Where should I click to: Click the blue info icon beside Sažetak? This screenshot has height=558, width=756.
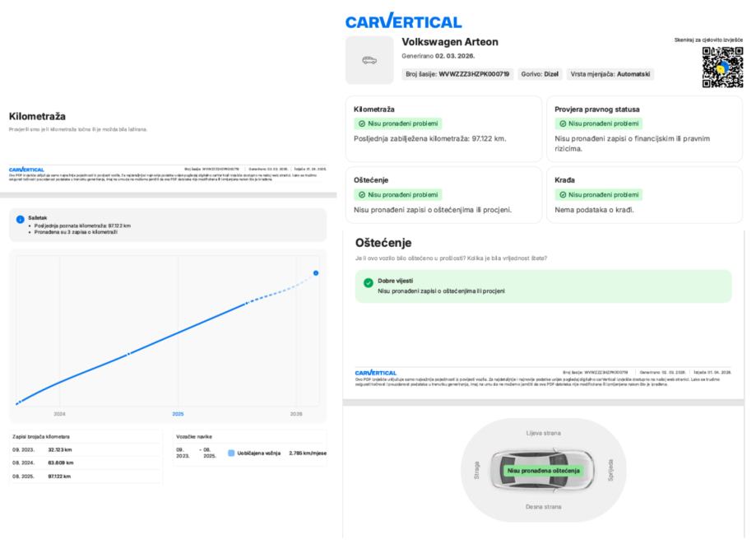(21, 220)
